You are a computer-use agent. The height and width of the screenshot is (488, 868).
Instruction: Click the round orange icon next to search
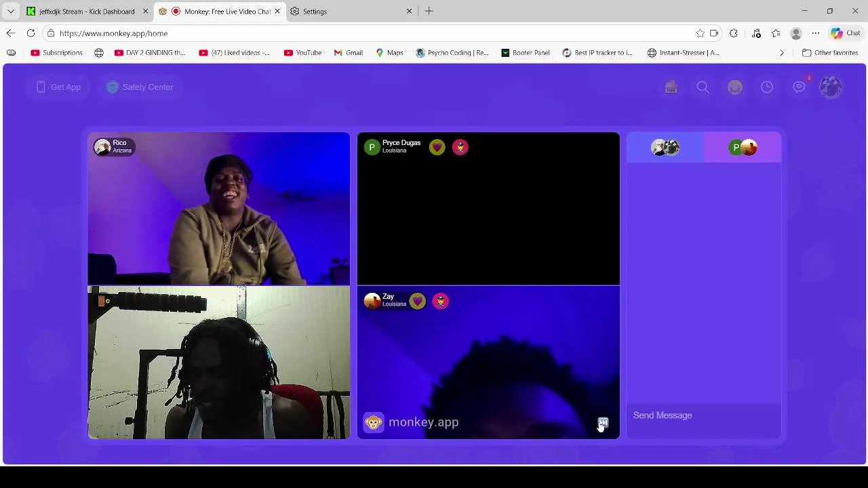point(735,87)
